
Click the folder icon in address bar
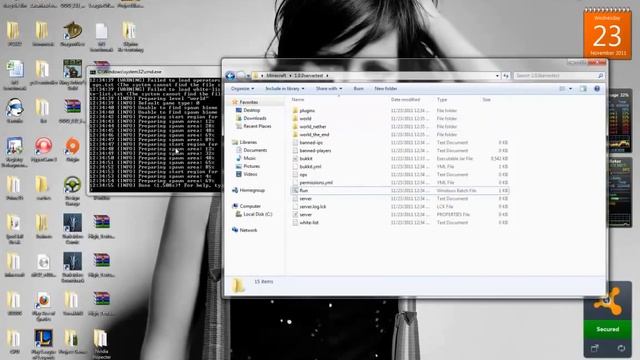(x=256, y=76)
